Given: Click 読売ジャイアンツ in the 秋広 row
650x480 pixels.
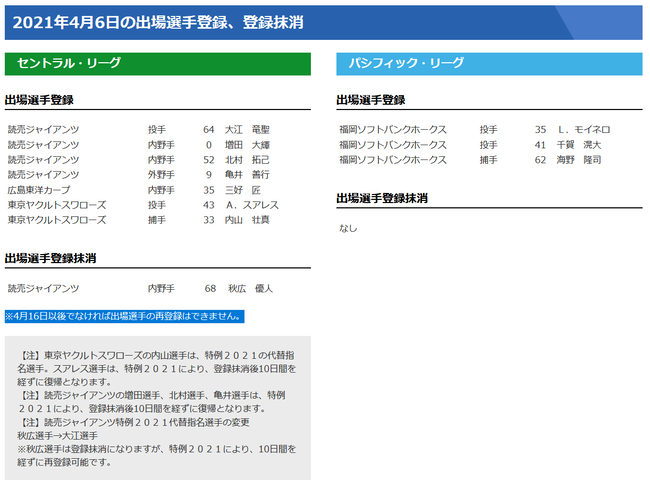Looking at the screenshot, I should [44, 288].
